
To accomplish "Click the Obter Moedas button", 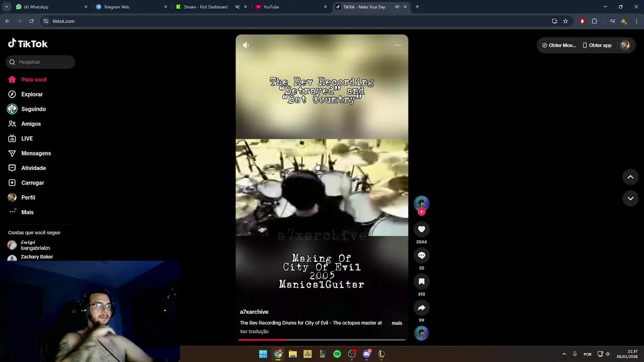I will [559, 45].
